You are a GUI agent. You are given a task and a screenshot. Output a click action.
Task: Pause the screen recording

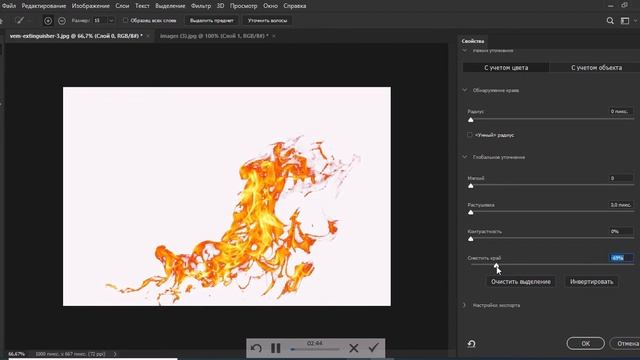276,348
